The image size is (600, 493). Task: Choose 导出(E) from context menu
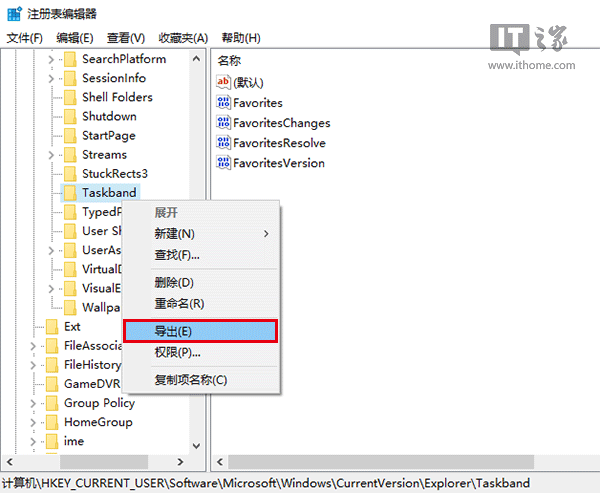199,331
